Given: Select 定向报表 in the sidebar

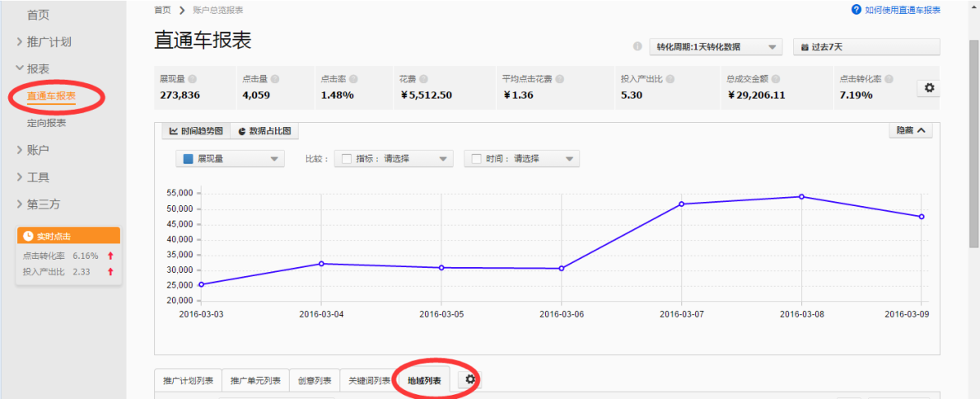Looking at the screenshot, I should [47, 123].
